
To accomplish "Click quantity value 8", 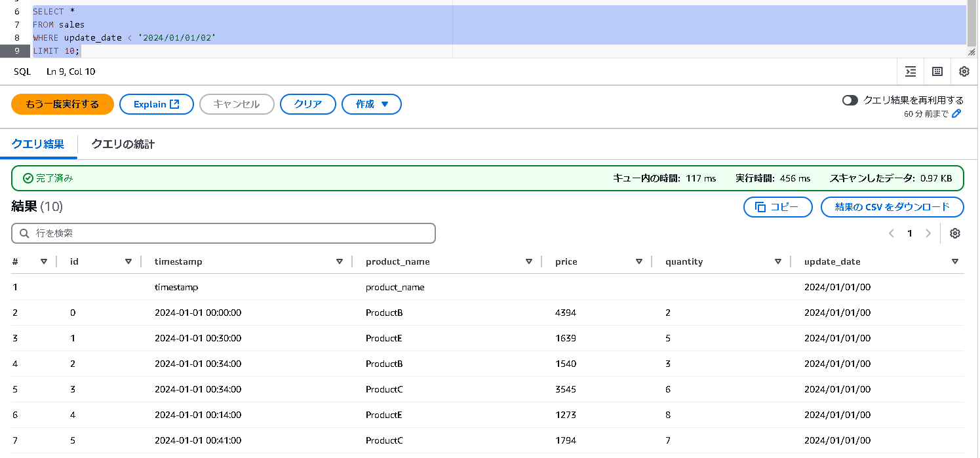I will coord(668,415).
